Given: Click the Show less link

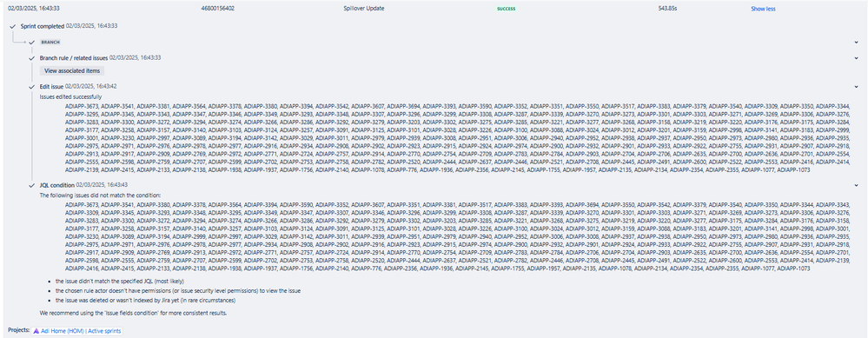Looking at the screenshot, I should (763, 9).
